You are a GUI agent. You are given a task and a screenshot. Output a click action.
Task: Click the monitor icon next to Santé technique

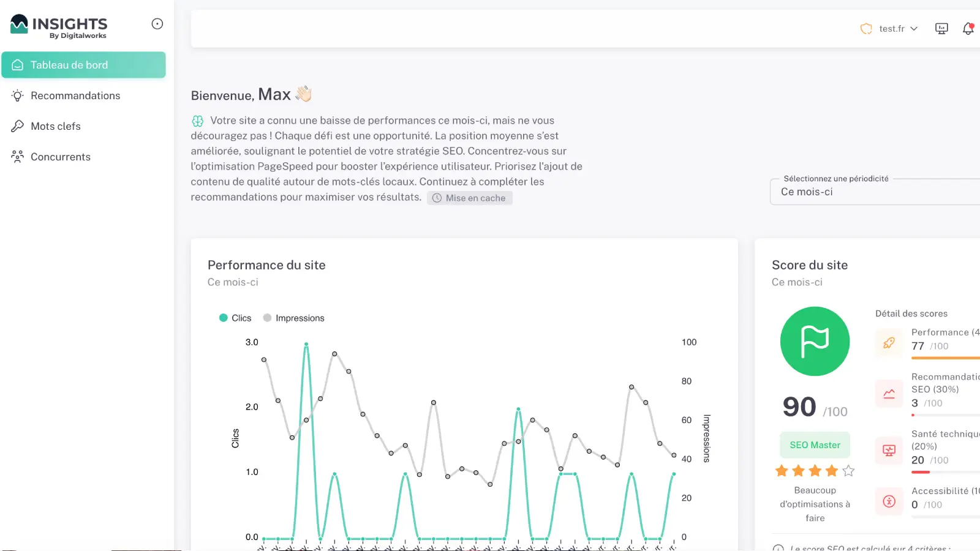click(889, 450)
